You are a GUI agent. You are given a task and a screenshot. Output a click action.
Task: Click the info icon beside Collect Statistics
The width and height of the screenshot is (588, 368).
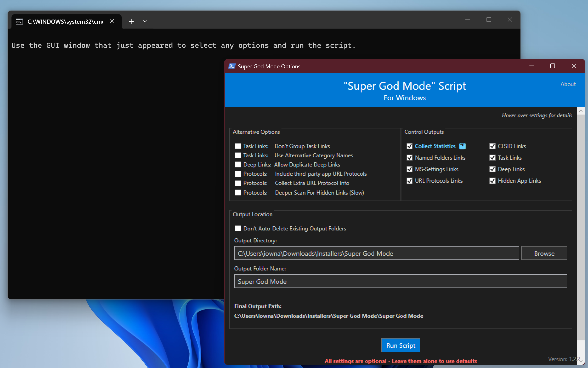462,146
